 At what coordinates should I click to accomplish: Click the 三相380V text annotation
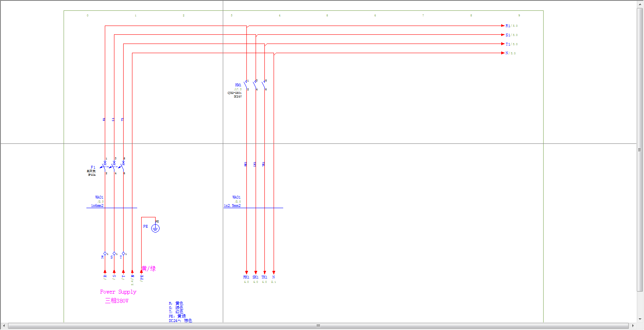(x=117, y=301)
